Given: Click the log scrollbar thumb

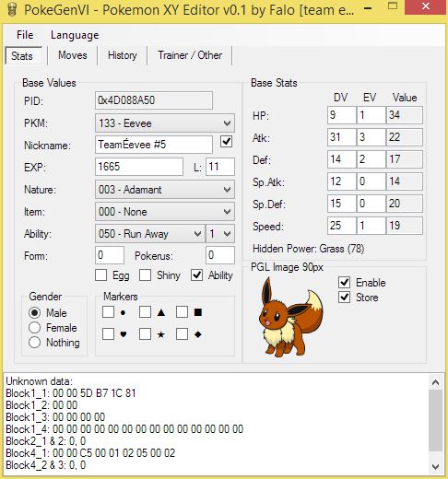Looking at the screenshot, I should click(435, 420).
